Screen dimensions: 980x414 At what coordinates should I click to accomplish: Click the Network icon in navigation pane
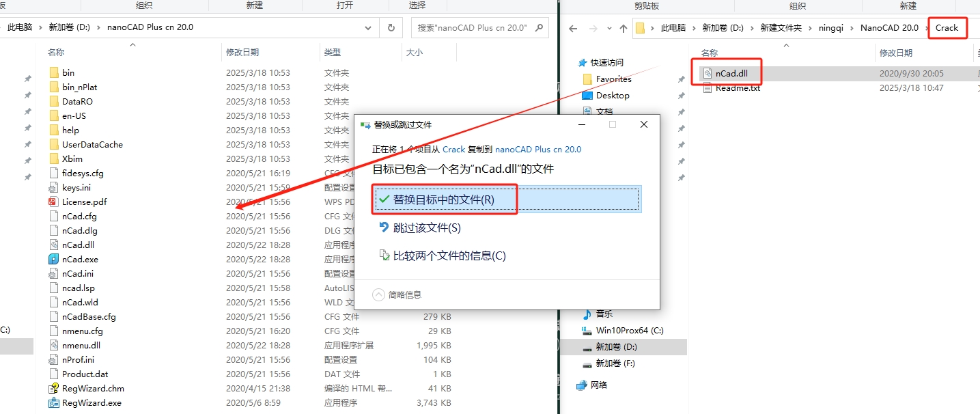(x=582, y=385)
